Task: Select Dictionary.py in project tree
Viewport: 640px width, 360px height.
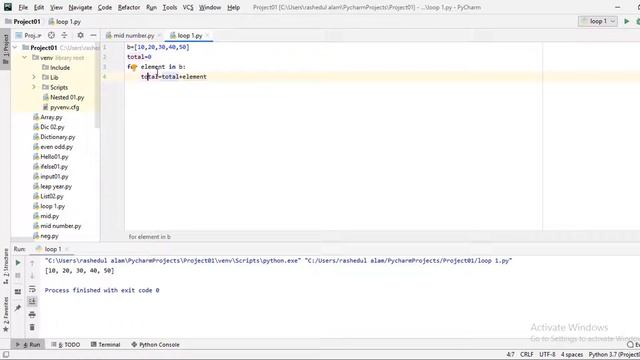Action: [x=54, y=137]
